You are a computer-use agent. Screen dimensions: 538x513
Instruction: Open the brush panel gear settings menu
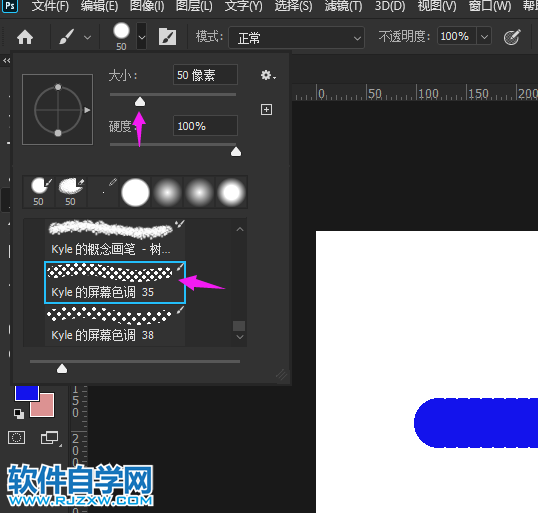(x=268, y=75)
